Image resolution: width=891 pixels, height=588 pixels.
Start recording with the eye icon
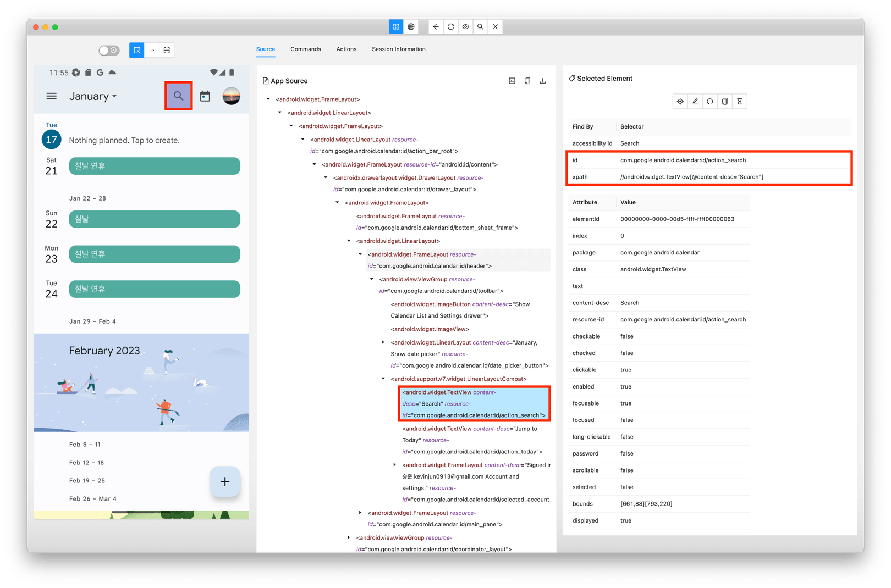[465, 26]
